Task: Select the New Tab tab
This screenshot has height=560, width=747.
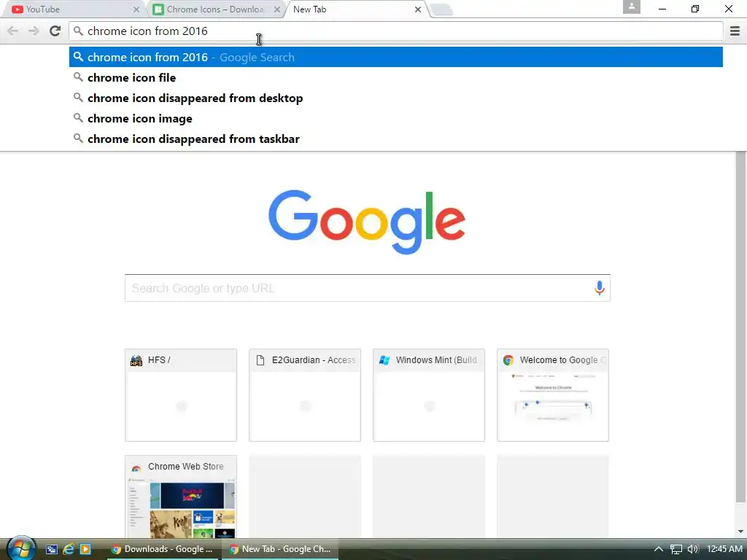Action: 352,9
